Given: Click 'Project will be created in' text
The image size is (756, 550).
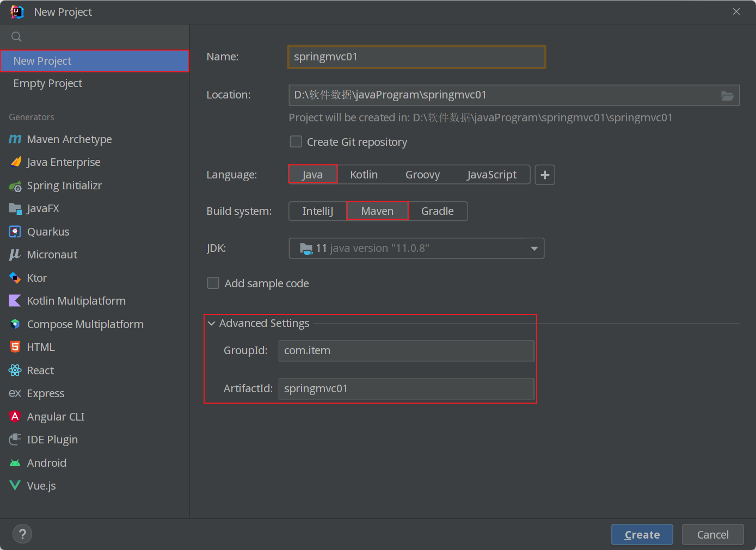Looking at the screenshot, I should coord(480,118).
